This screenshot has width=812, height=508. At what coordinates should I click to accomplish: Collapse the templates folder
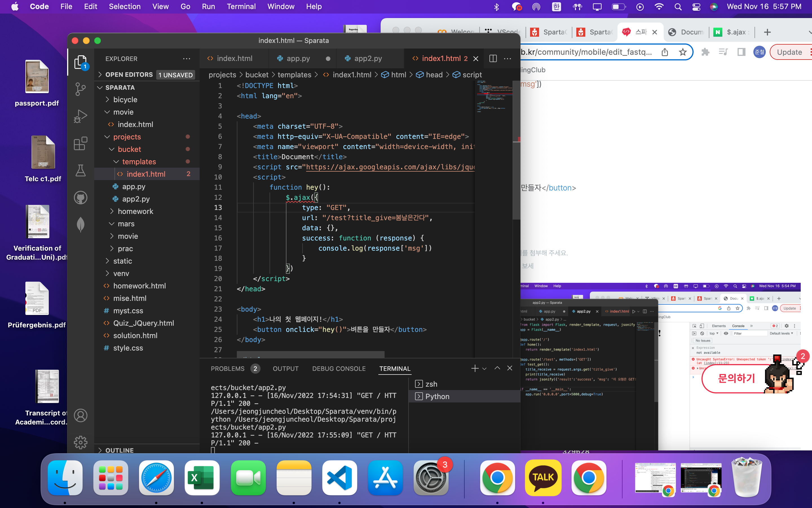tap(147, 162)
